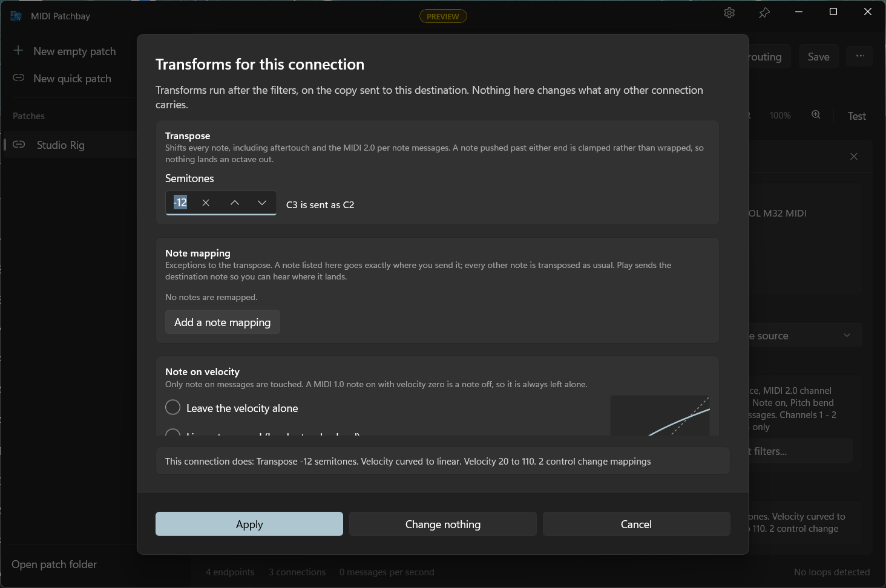
Task: Click No notes are remapped text
Action: 211,297
